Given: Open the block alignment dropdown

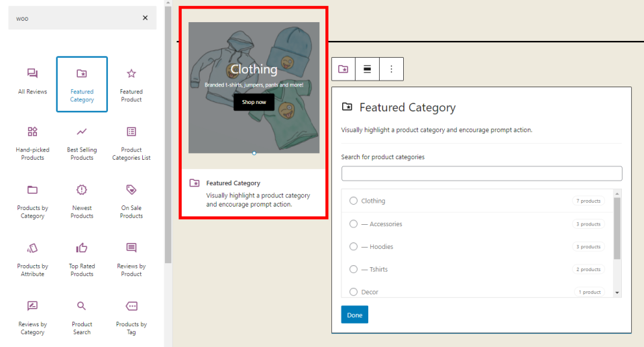Looking at the screenshot, I should [367, 68].
